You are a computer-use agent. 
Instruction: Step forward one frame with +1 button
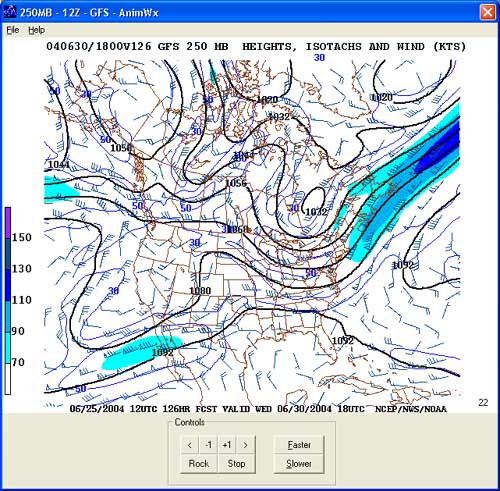[227, 445]
